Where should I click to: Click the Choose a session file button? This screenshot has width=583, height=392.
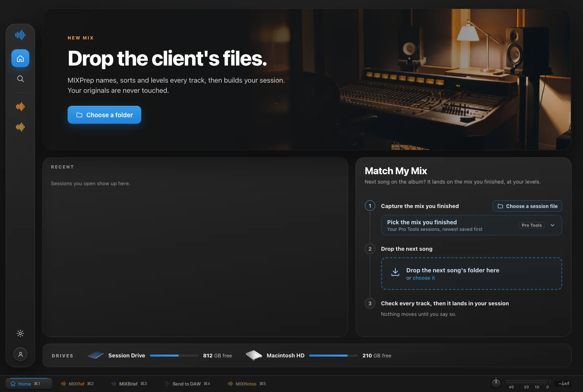point(527,206)
